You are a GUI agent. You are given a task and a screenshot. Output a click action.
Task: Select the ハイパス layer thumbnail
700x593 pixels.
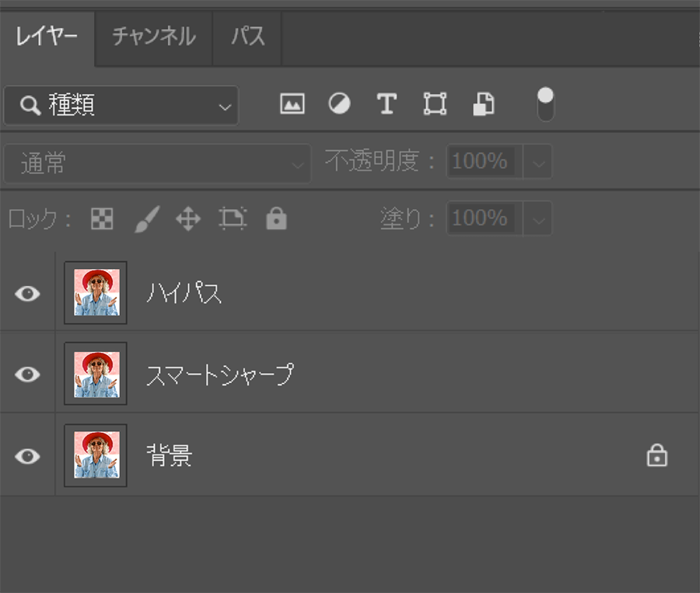(x=96, y=293)
